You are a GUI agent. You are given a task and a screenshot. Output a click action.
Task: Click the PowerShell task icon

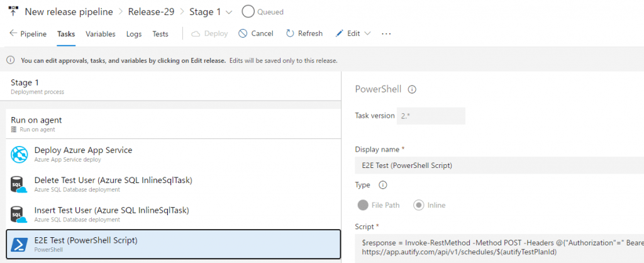coord(18,245)
